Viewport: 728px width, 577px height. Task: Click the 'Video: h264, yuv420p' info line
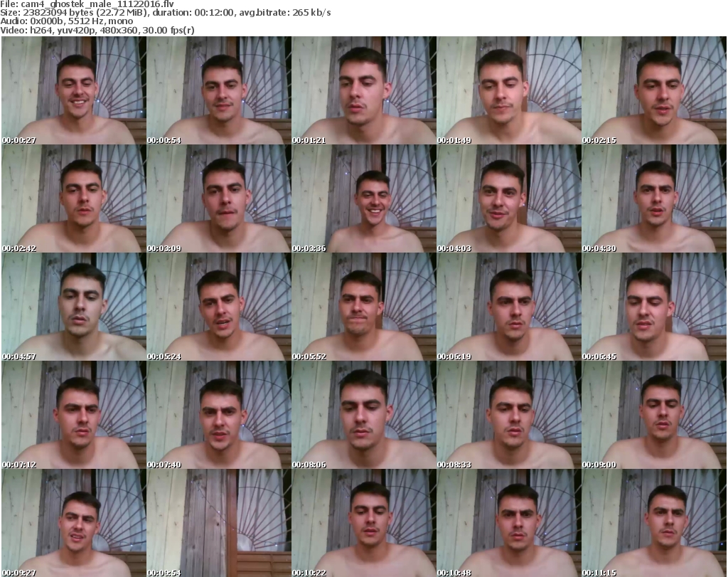click(x=97, y=30)
